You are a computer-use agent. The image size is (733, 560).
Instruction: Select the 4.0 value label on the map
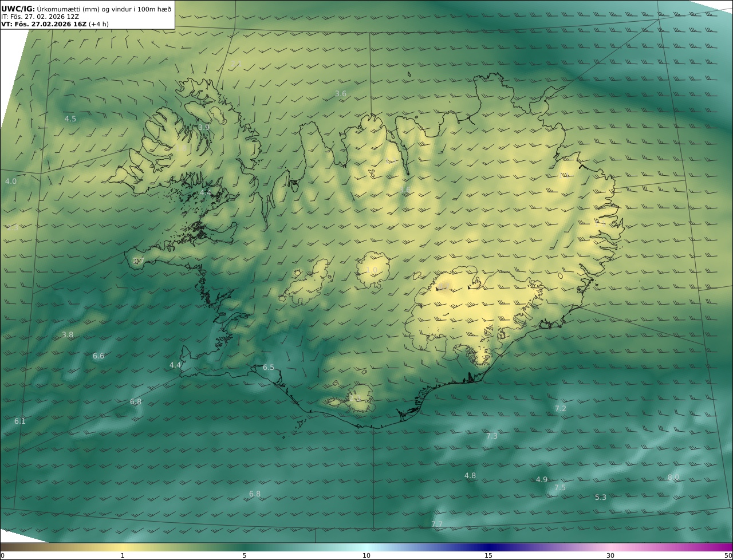tap(11, 182)
